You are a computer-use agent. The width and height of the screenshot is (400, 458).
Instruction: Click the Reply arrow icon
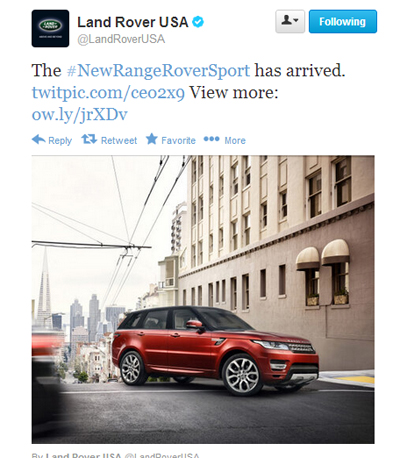(x=39, y=140)
